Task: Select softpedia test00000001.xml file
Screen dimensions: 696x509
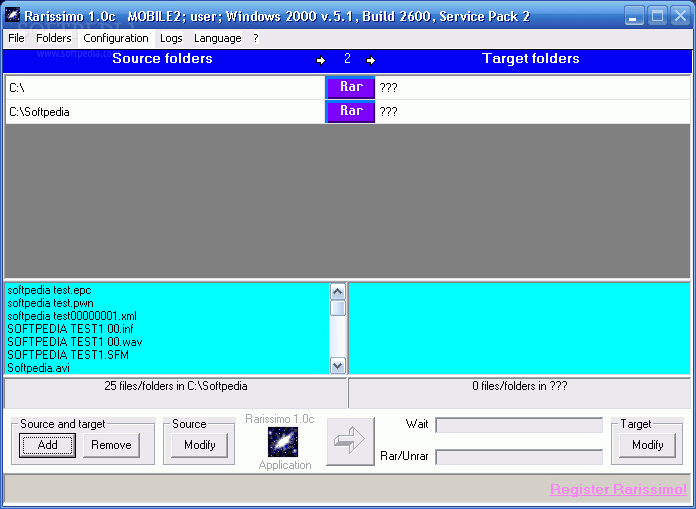Action: [x=72, y=316]
